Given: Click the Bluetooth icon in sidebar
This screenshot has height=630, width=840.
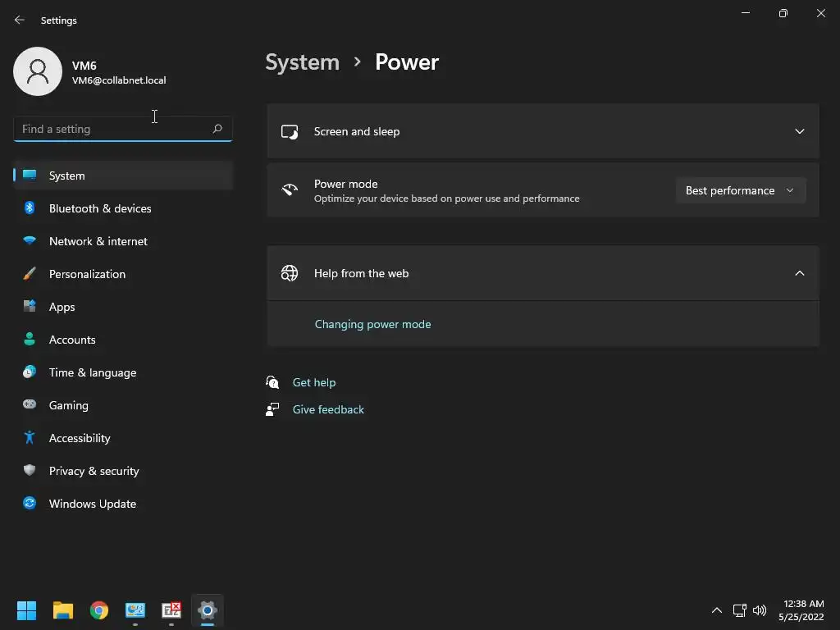Looking at the screenshot, I should pos(30,208).
